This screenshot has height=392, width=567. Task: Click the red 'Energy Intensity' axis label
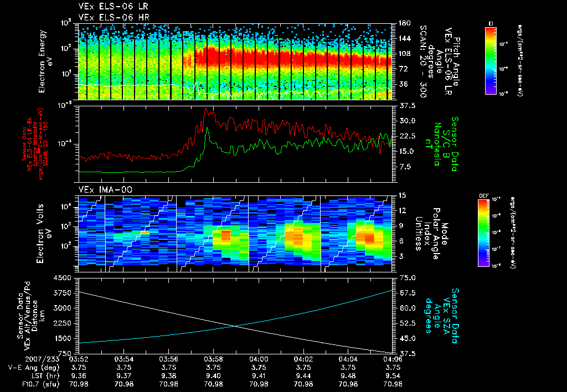tap(35, 145)
